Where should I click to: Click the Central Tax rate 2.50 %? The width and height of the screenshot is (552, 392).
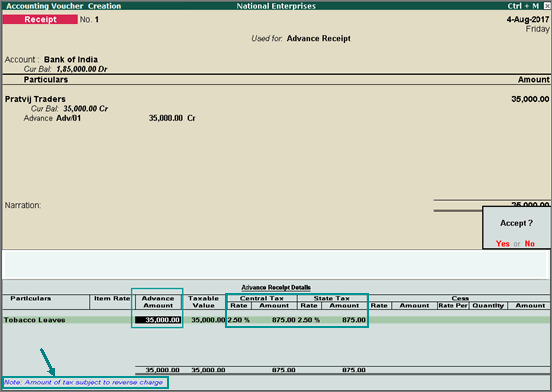[238, 320]
